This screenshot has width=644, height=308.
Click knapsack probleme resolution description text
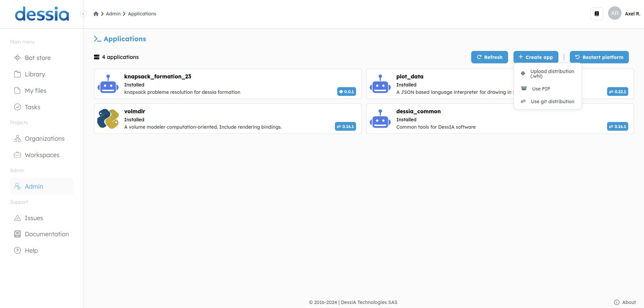click(x=182, y=92)
